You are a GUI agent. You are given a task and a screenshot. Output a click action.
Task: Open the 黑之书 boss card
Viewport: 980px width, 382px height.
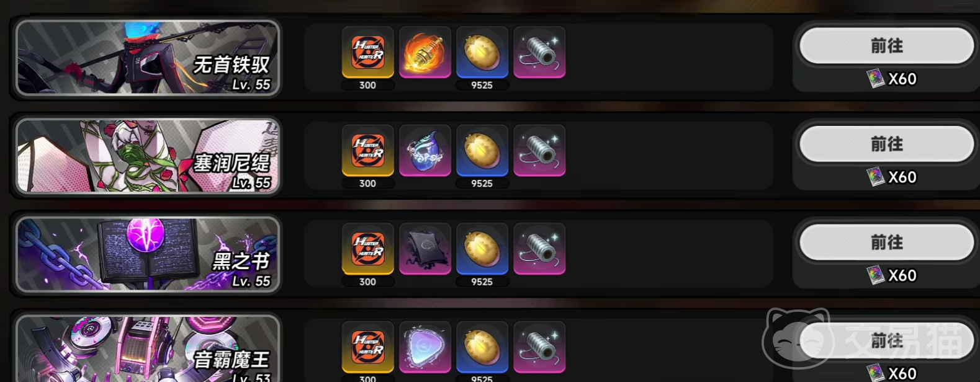pos(148,254)
